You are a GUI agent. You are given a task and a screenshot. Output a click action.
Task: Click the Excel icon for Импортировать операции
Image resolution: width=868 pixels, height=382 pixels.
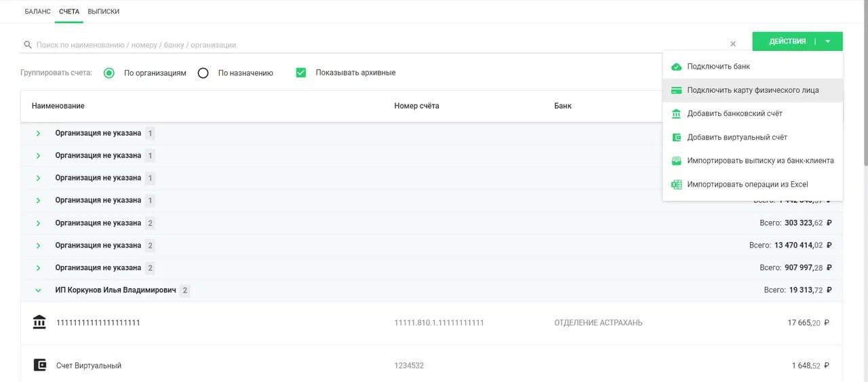(676, 185)
